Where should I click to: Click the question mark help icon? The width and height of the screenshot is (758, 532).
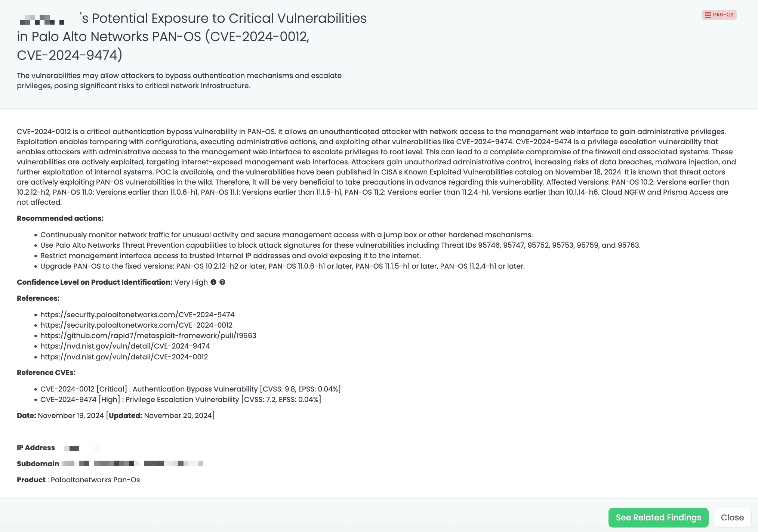222,282
